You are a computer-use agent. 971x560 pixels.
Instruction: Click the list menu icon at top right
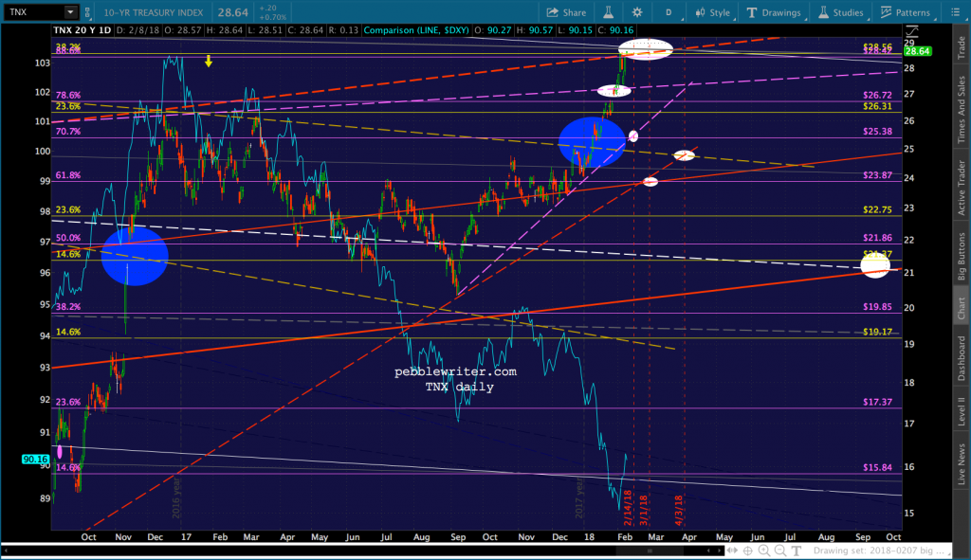click(x=955, y=12)
